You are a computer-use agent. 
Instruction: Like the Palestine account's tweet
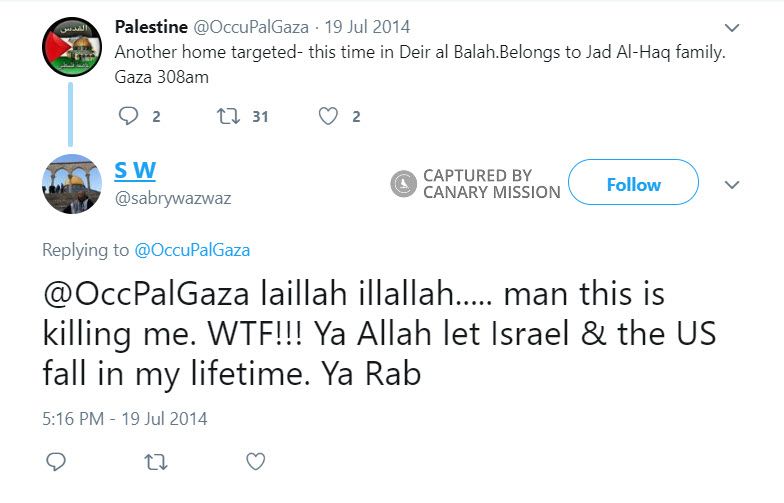click(x=328, y=117)
